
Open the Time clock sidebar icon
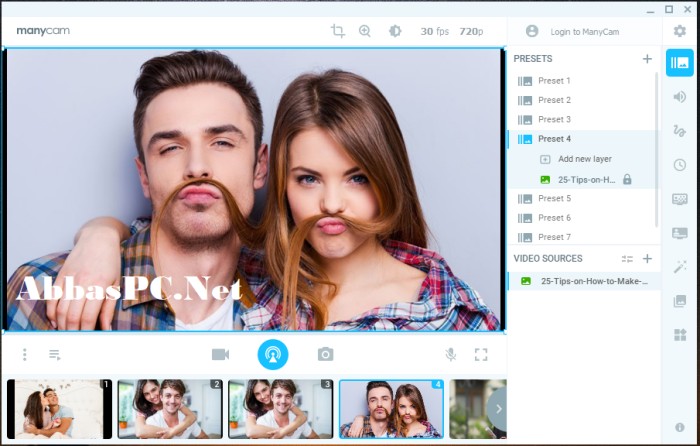click(679, 165)
